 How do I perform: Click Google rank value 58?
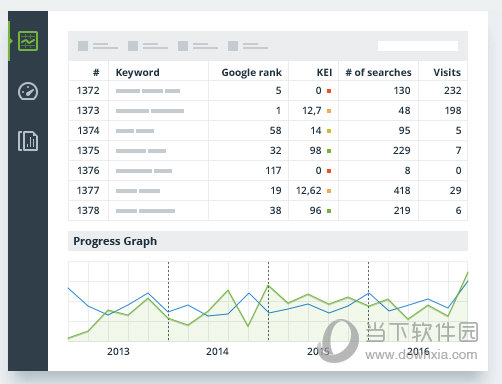coord(276,130)
